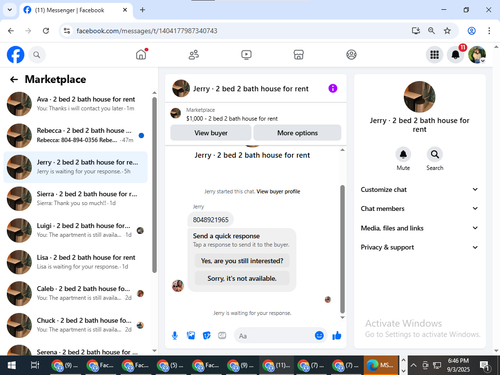Show hidden system tray icons

pyautogui.click(x=413, y=365)
